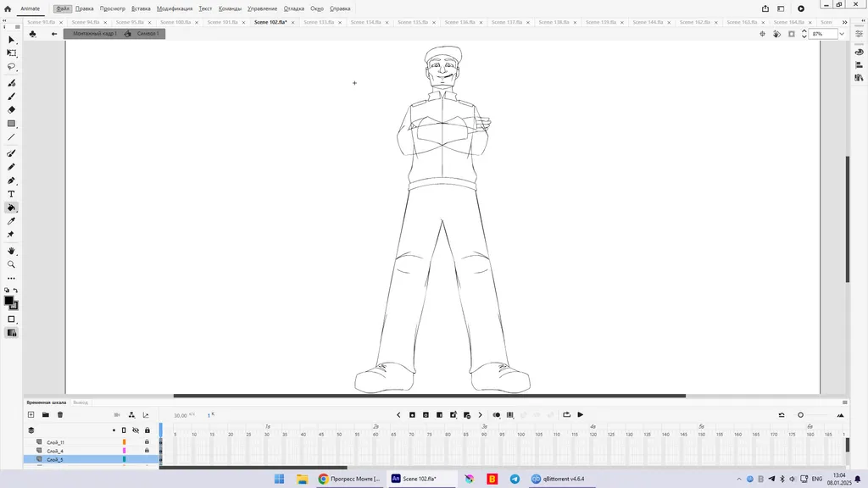The image size is (868, 488).
Task: Open the Модификация menu
Action: [x=174, y=8]
